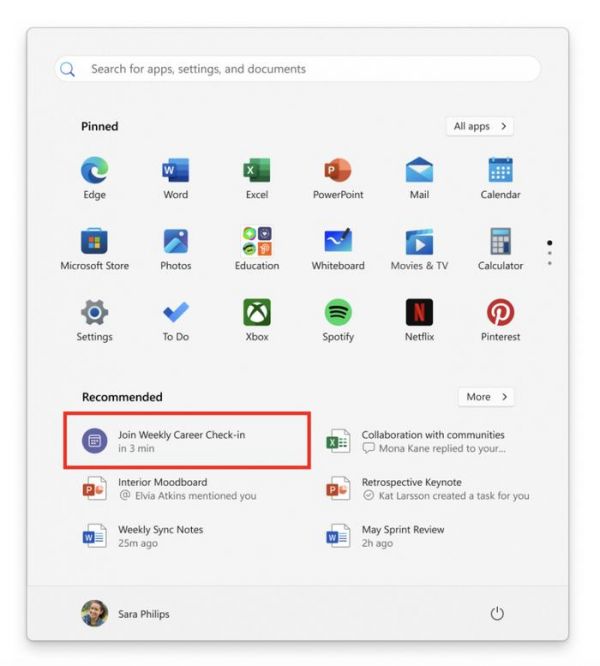Open Excel pinned app

click(x=257, y=172)
